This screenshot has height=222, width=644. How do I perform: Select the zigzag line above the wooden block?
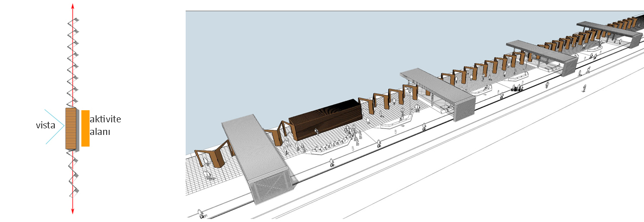tap(73, 60)
